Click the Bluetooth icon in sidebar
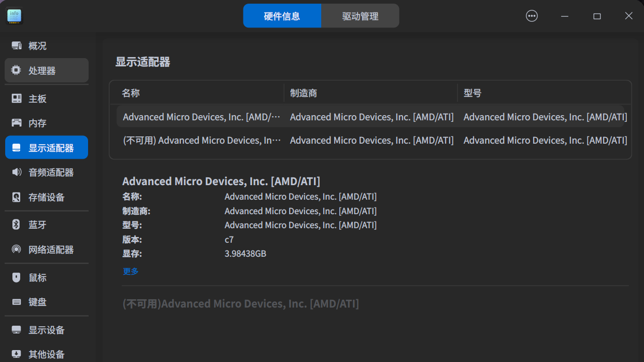644x362 pixels. (17, 225)
